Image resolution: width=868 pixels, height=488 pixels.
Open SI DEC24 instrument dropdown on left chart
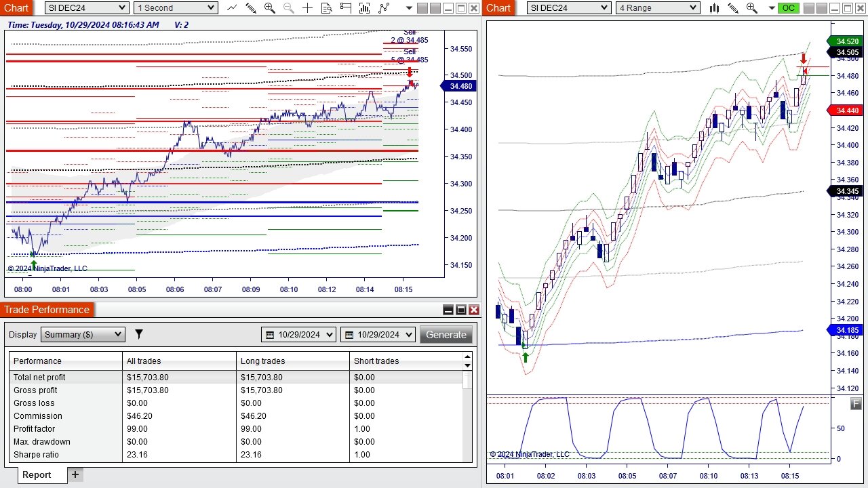pos(87,8)
